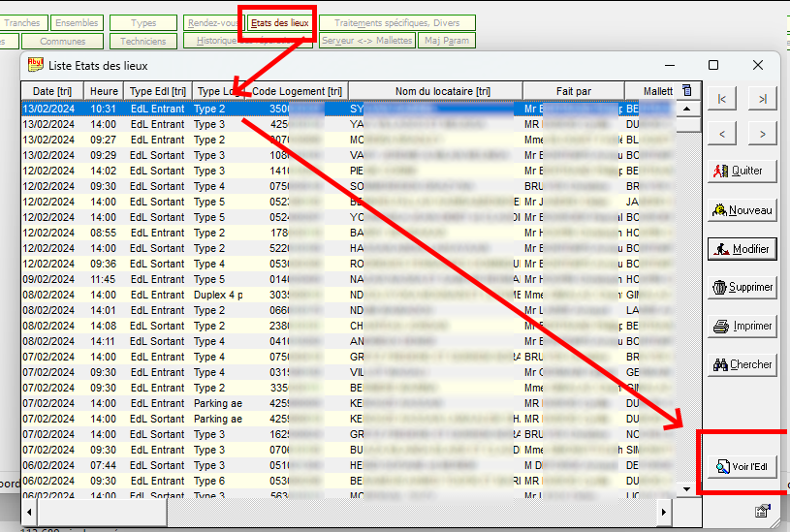Viewport: 790px width, 532px height.
Task: Sort by Nom du locataire [tri] header
Action: tap(442, 91)
